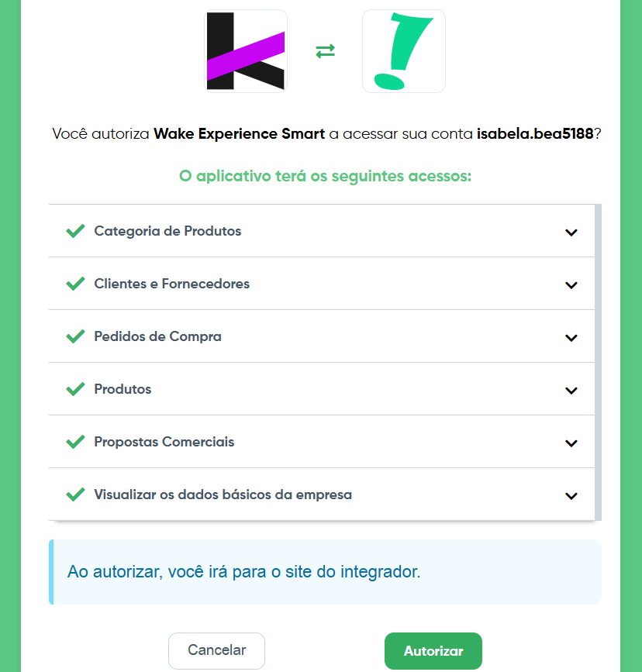Click the checkmark beside Visualizar os dados básicos

coord(75,495)
